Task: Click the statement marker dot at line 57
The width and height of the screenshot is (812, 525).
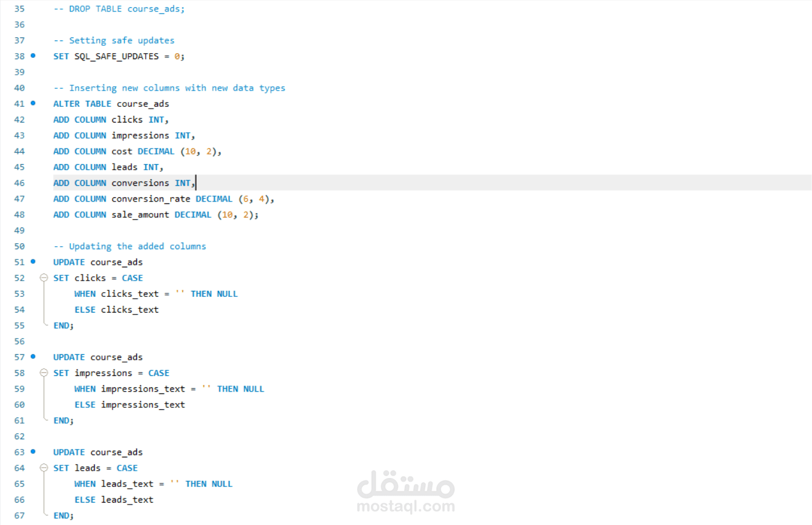Action: 33,356
